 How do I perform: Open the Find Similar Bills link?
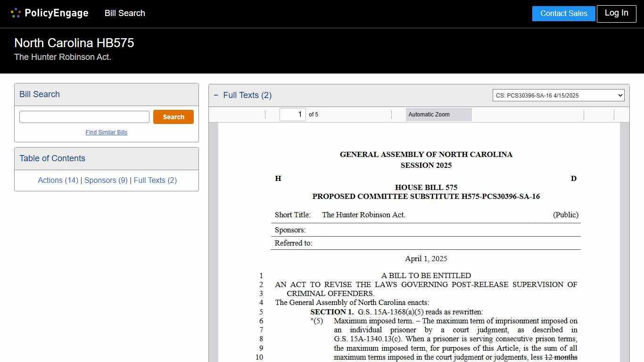click(x=107, y=132)
